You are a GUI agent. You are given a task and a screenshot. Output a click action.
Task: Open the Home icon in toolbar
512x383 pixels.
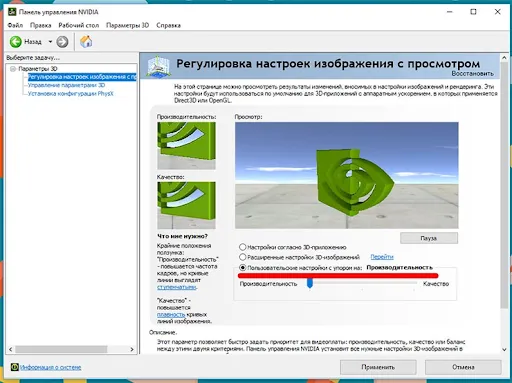[86, 42]
